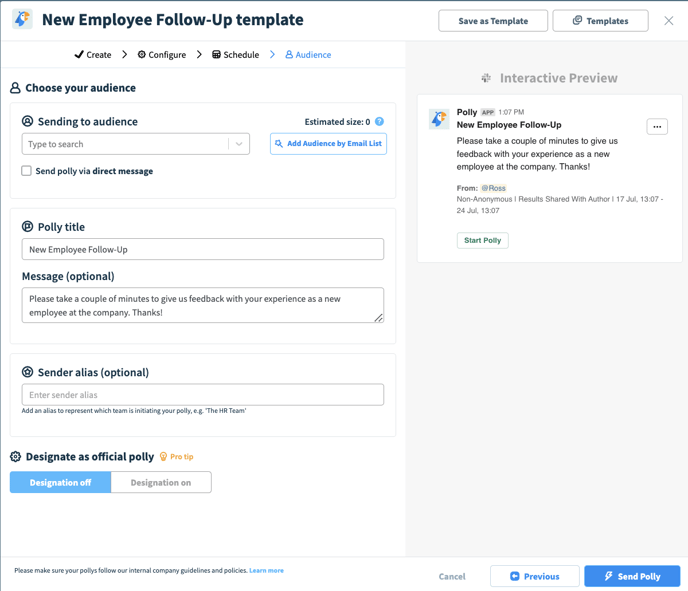Image resolution: width=688 pixels, height=591 pixels.
Task: Click the APP badge next to Polly
Action: [487, 112]
